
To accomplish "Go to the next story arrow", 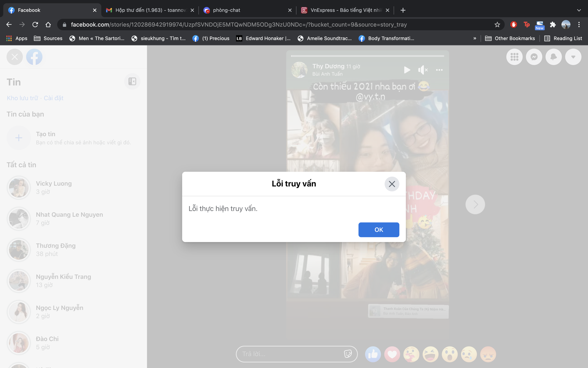I will (475, 204).
